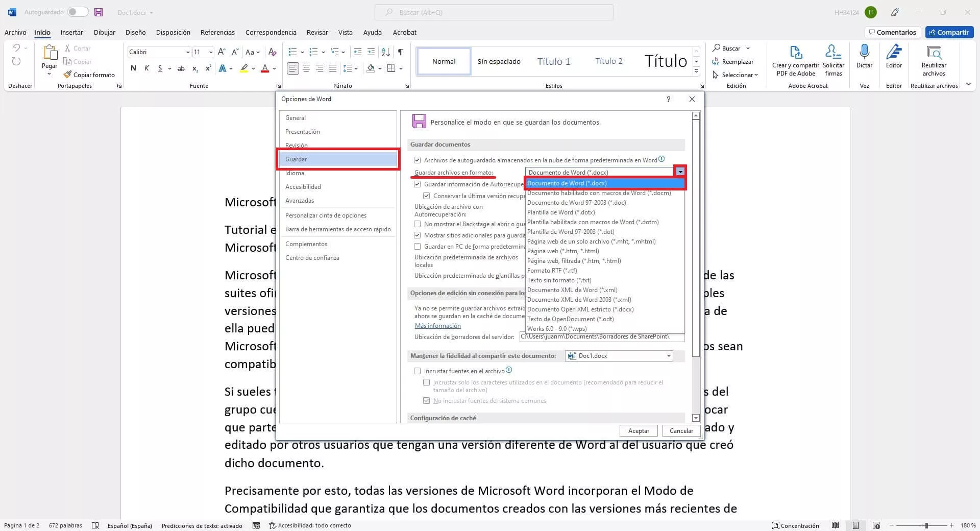Toggle Conservar la última versión checkbox

coord(427,196)
